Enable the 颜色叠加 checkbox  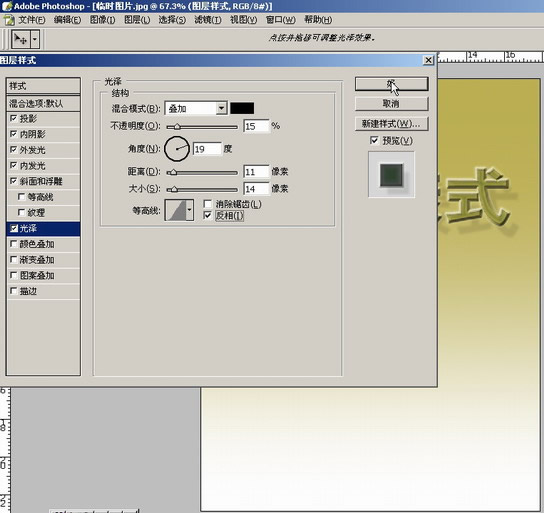coord(14,244)
